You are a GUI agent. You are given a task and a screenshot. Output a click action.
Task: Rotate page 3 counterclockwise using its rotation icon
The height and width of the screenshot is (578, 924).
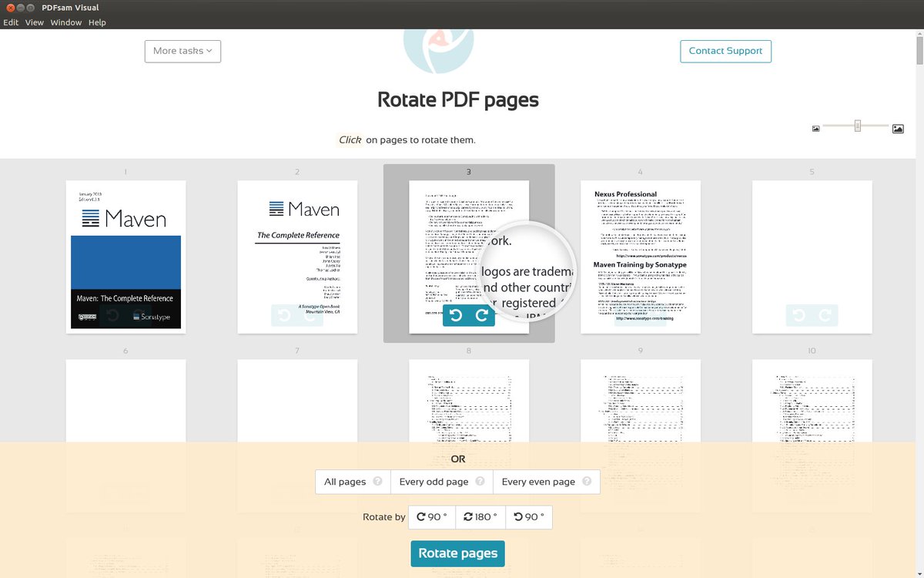(455, 315)
